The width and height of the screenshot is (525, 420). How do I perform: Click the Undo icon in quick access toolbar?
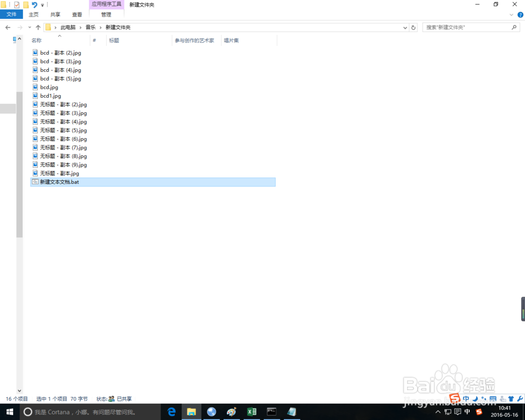click(x=35, y=5)
